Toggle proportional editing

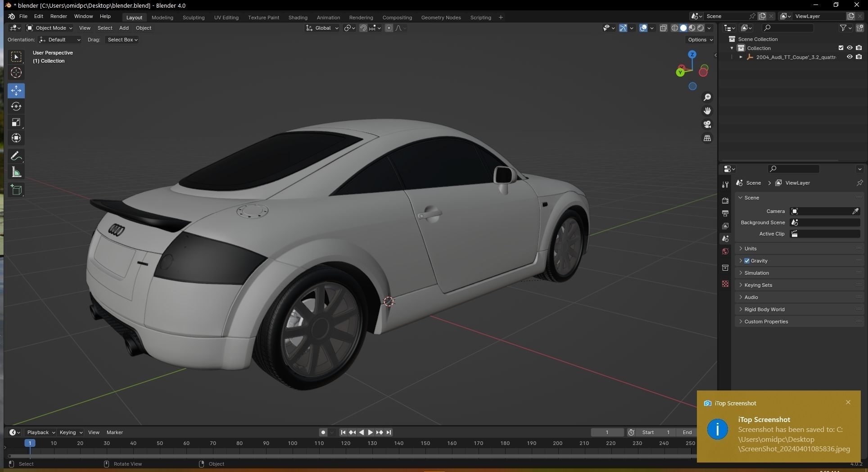(x=389, y=28)
